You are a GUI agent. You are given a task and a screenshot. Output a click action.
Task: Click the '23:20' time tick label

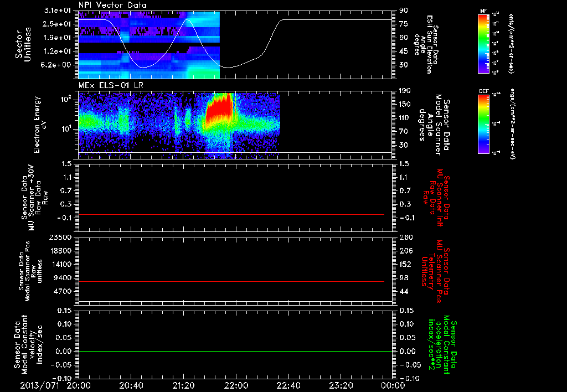(x=341, y=385)
